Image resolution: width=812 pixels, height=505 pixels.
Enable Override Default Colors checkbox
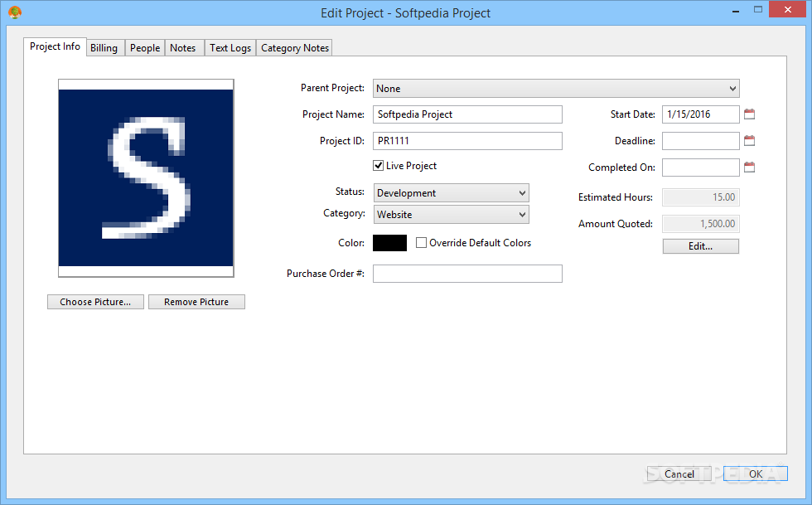point(421,243)
